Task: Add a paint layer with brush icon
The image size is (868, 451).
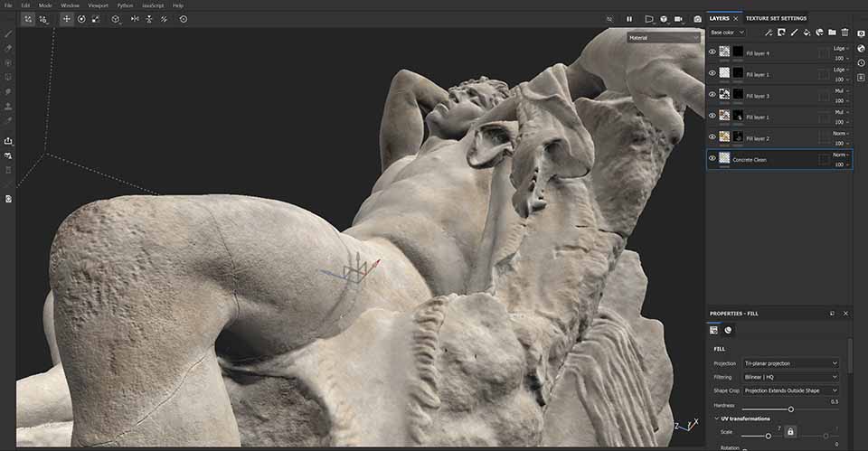Action: tap(794, 33)
